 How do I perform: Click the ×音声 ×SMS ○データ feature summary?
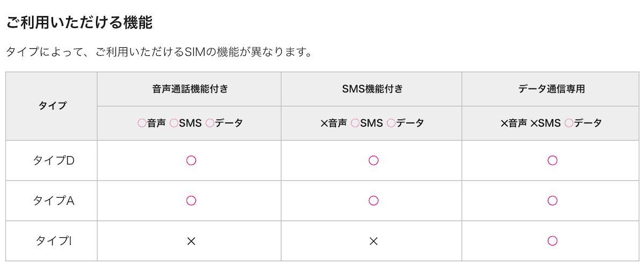pyautogui.click(x=551, y=123)
